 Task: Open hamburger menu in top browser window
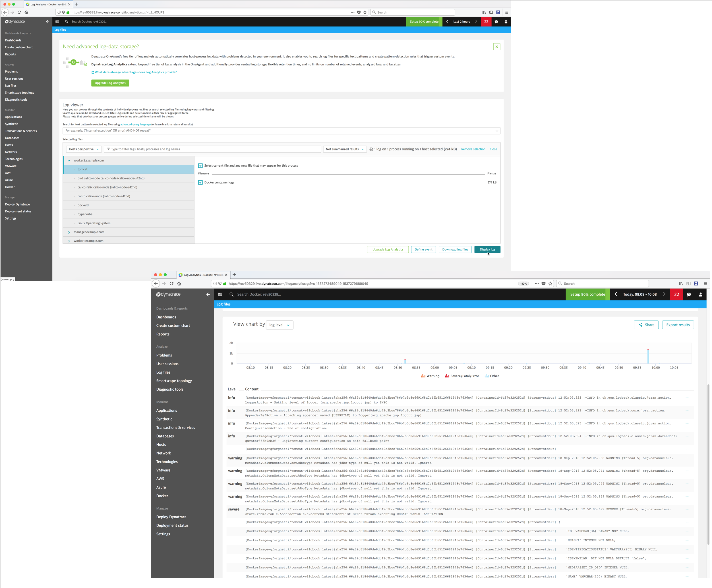506,12
